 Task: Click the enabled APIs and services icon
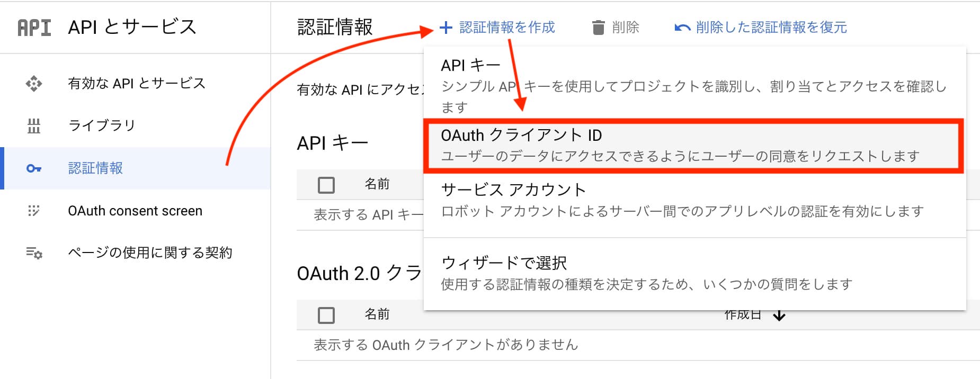click(x=34, y=84)
